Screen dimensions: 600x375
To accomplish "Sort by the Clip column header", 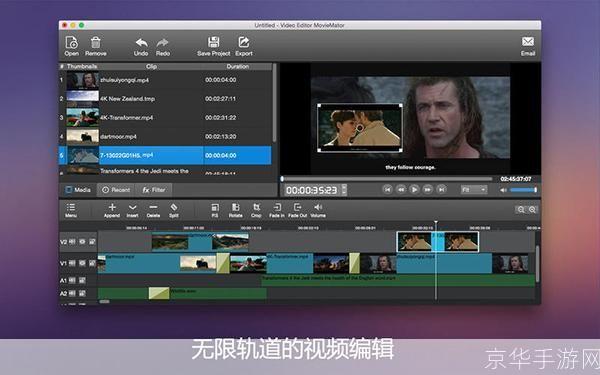I will (x=152, y=67).
